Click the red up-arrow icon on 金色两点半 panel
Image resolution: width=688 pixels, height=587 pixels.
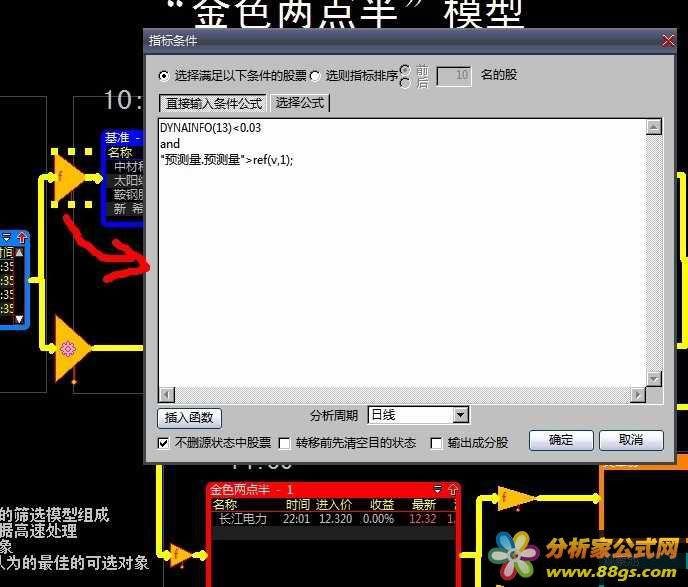452,489
